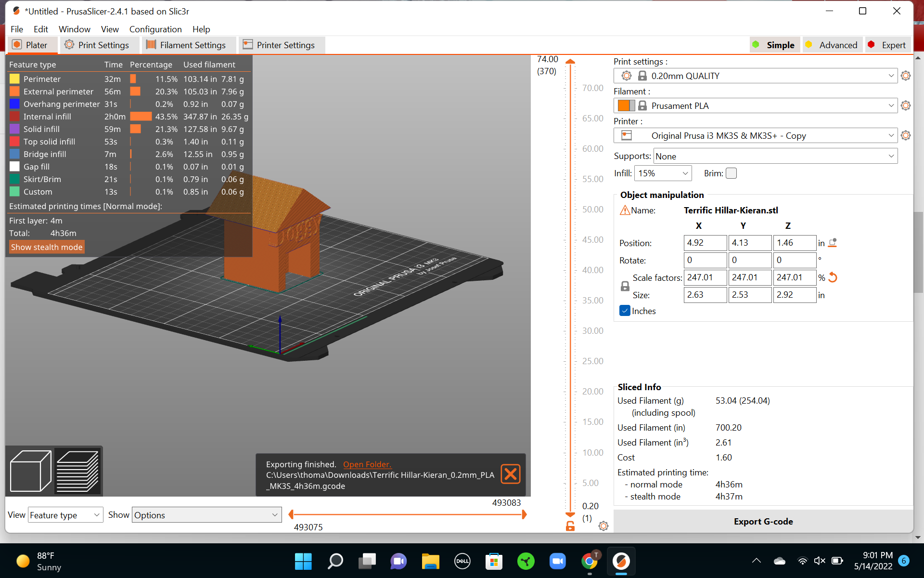Open the Infill percentage dropdown
The image size is (924, 578).
click(663, 173)
